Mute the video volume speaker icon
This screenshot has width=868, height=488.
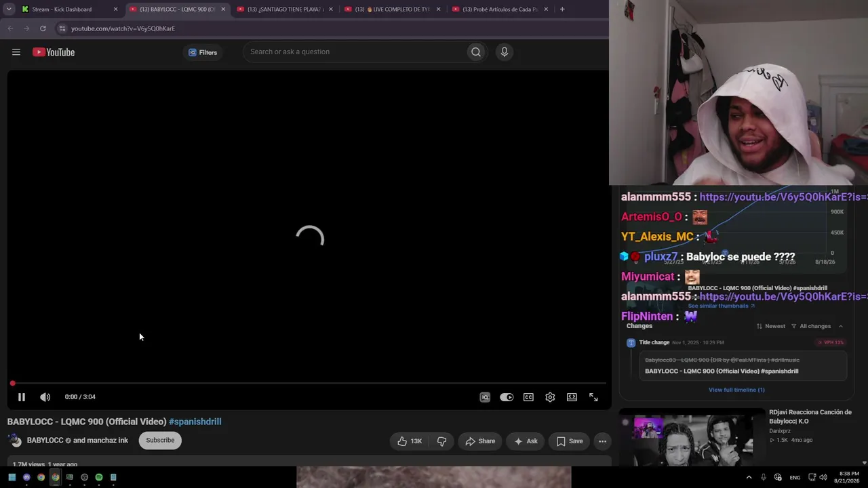[45, 397]
